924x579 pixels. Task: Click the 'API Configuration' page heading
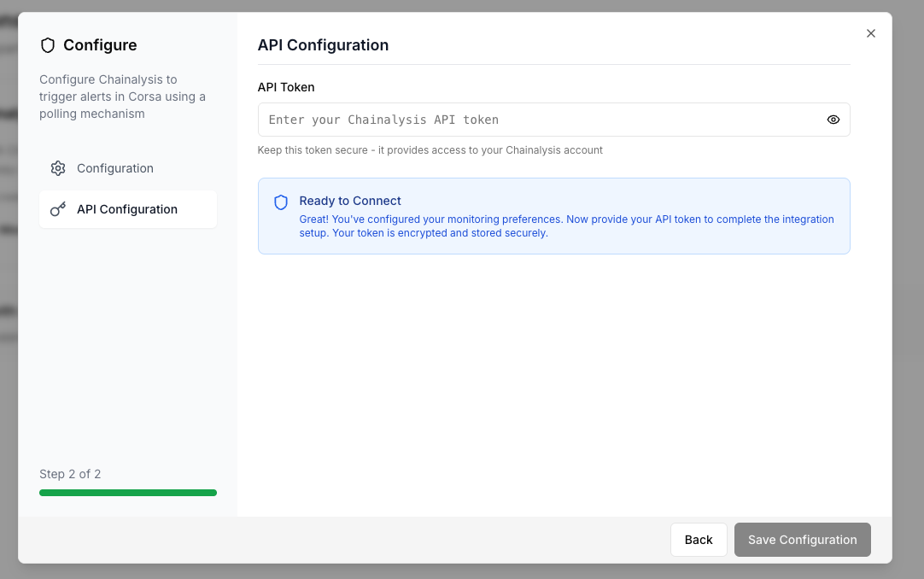point(323,45)
